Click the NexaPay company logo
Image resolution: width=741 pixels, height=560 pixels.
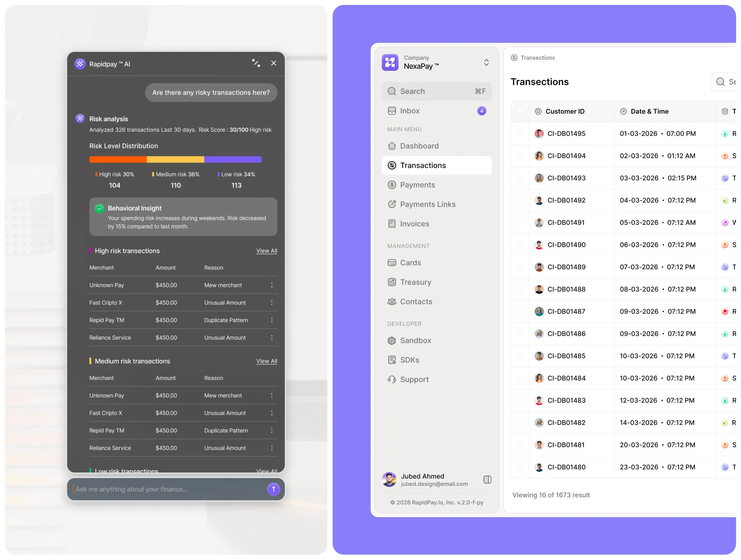pos(390,63)
